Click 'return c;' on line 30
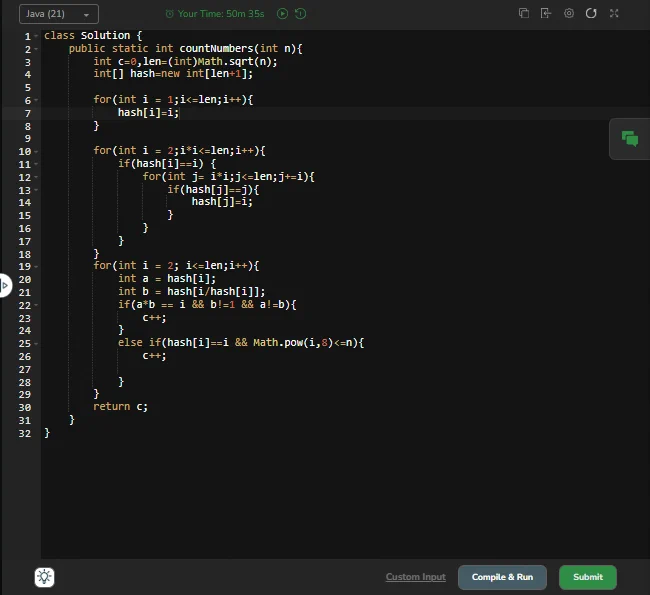The height and width of the screenshot is (595, 650). [x=120, y=407]
